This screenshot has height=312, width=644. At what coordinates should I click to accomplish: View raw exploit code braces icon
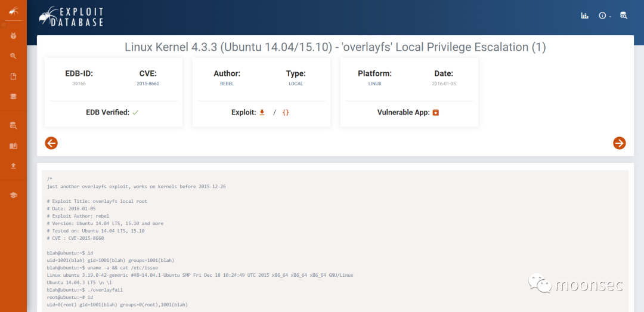pos(286,112)
